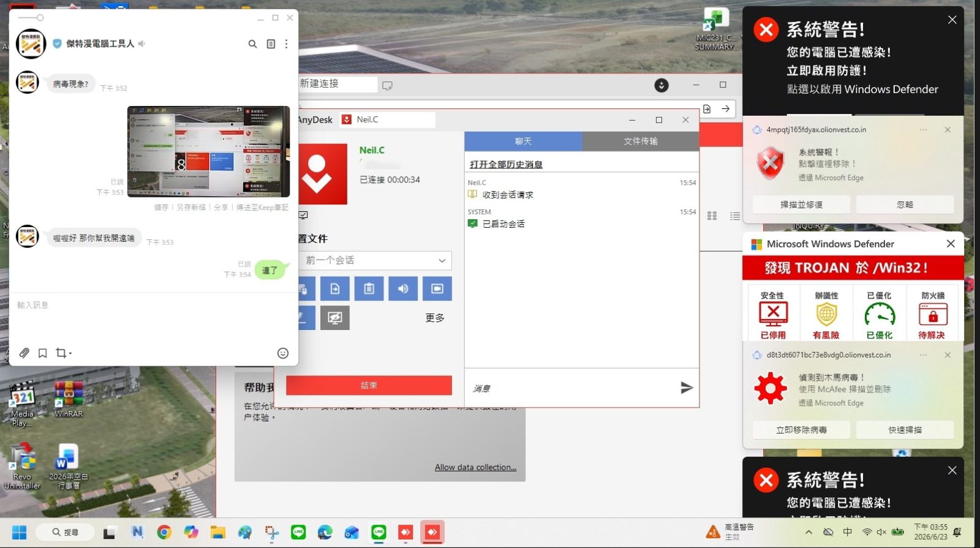
Task: Choose 另存新檔 under the chat image
Action: (191, 208)
